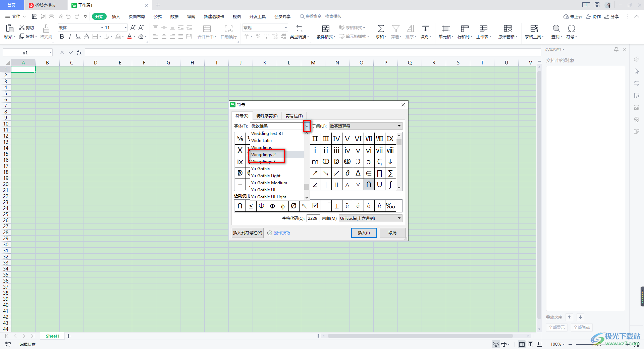Open the 文件 menu dropdown
644x349 pixels.
(16, 16)
